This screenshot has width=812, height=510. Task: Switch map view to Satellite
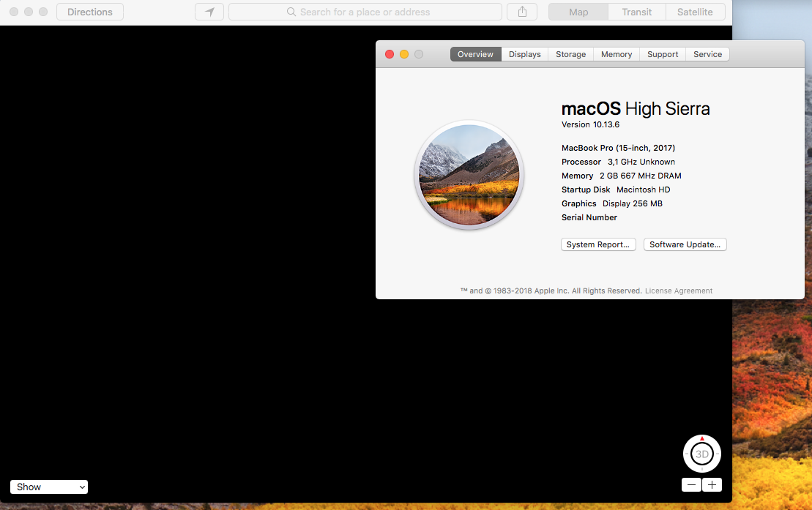click(695, 12)
